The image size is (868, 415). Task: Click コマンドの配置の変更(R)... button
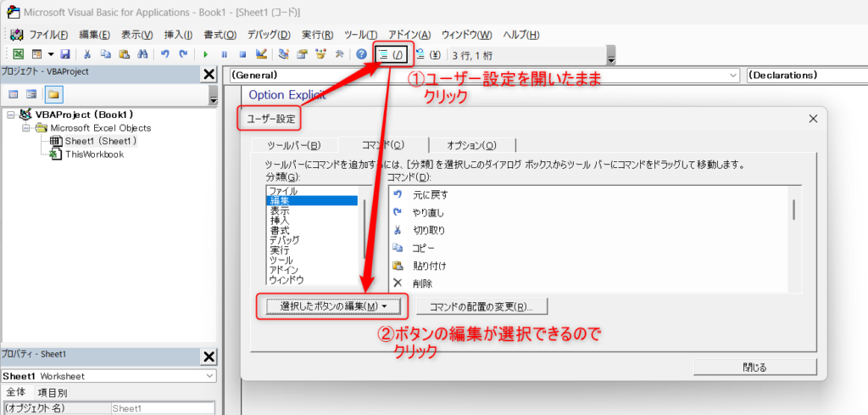pyautogui.click(x=481, y=306)
